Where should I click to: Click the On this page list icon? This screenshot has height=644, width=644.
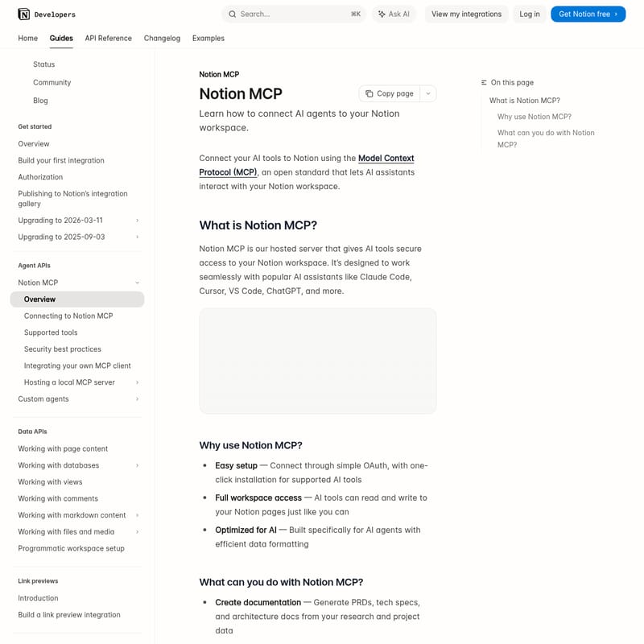click(484, 83)
